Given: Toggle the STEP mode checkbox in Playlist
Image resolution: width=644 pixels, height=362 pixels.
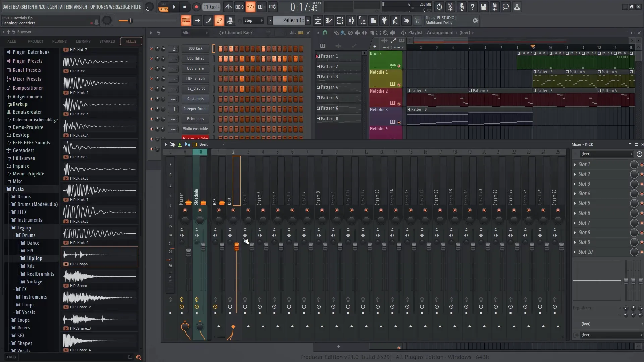Looking at the screenshot, I should [x=390, y=47].
